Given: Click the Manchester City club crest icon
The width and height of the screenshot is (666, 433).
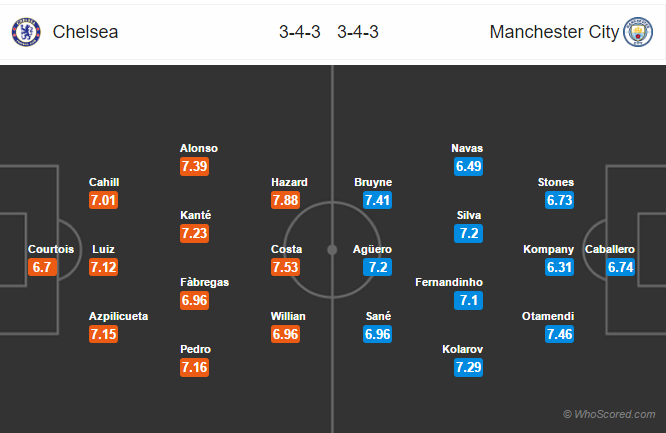Looking at the screenshot, I should click(x=638, y=32).
